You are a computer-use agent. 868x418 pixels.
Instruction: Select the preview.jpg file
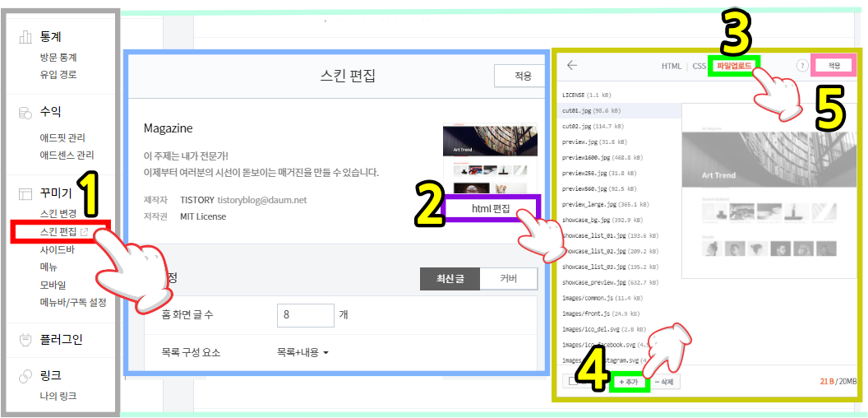tap(594, 142)
